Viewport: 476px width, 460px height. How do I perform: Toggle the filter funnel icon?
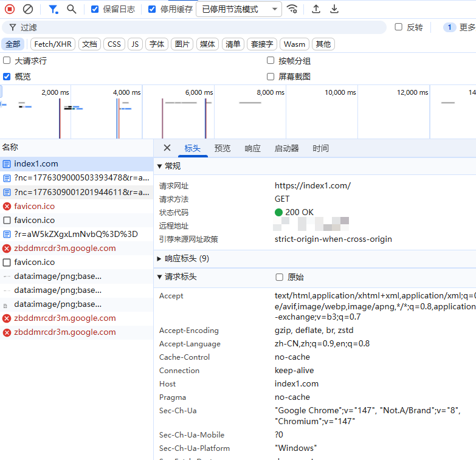[53, 9]
